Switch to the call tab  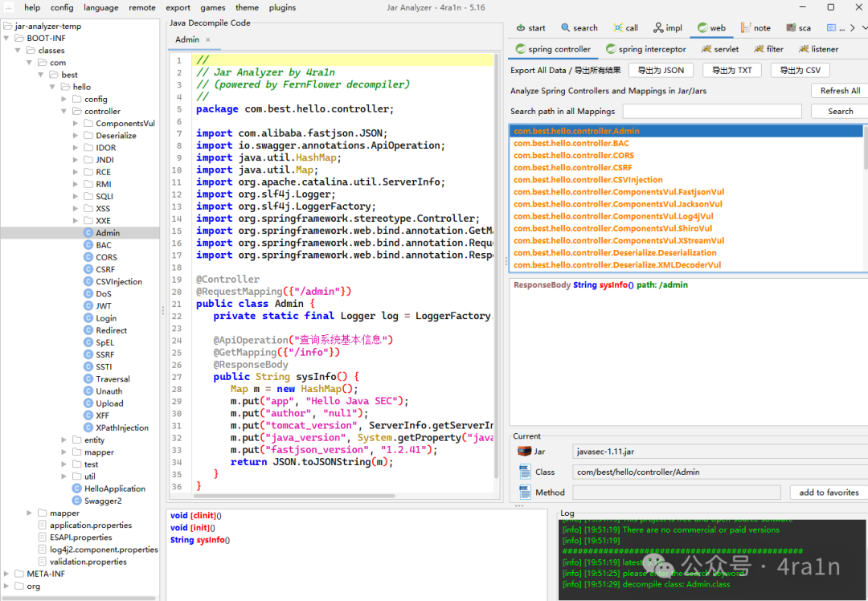(625, 27)
